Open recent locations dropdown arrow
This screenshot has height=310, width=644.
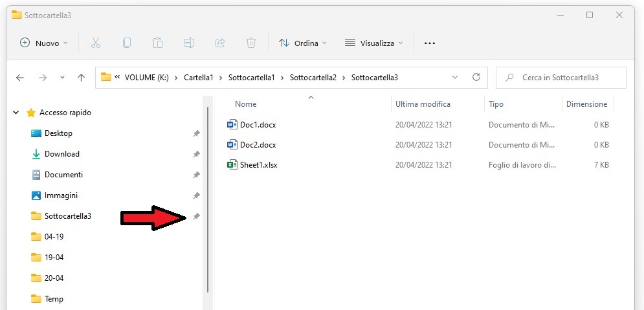(62, 77)
